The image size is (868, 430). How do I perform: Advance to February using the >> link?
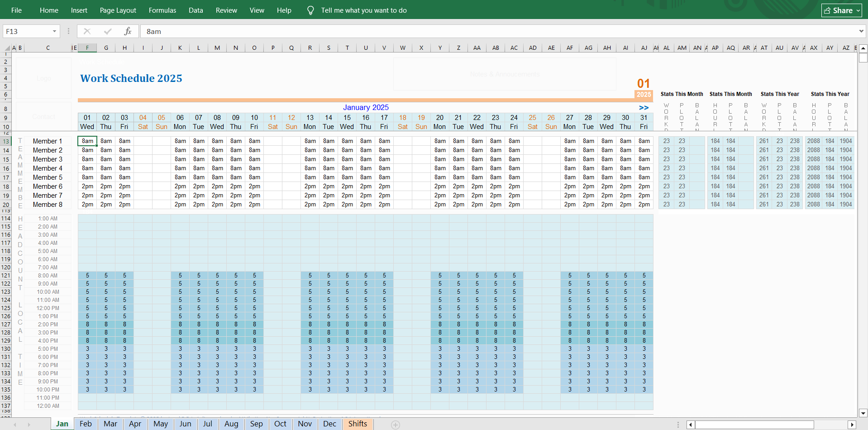click(644, 108)
